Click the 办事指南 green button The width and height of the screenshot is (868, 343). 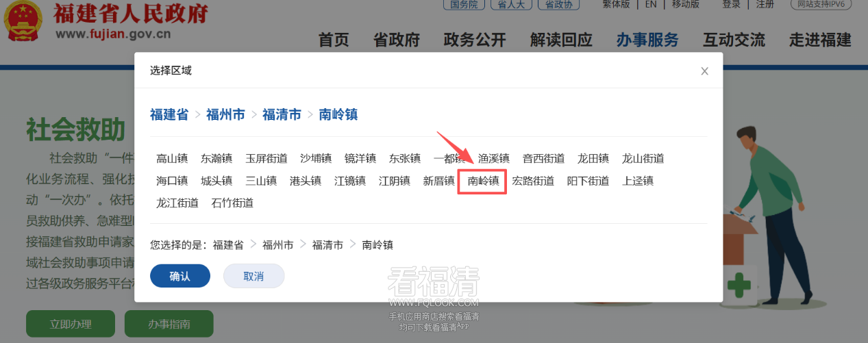click(169, 324)
